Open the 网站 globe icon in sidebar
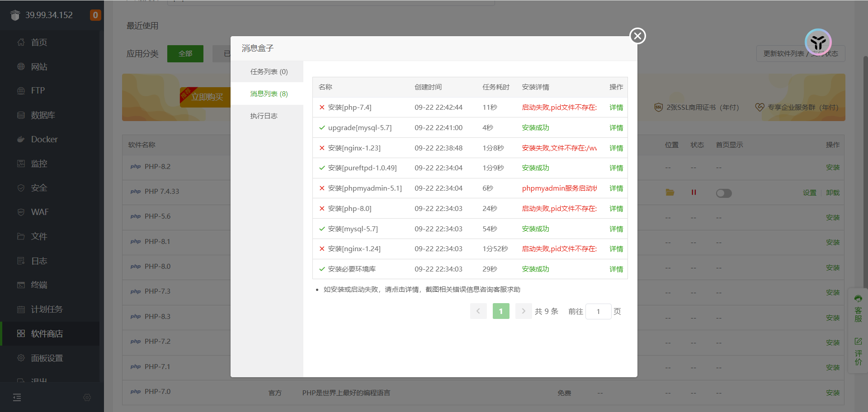This screenshot has height=412, width=868. click(21, 66)
